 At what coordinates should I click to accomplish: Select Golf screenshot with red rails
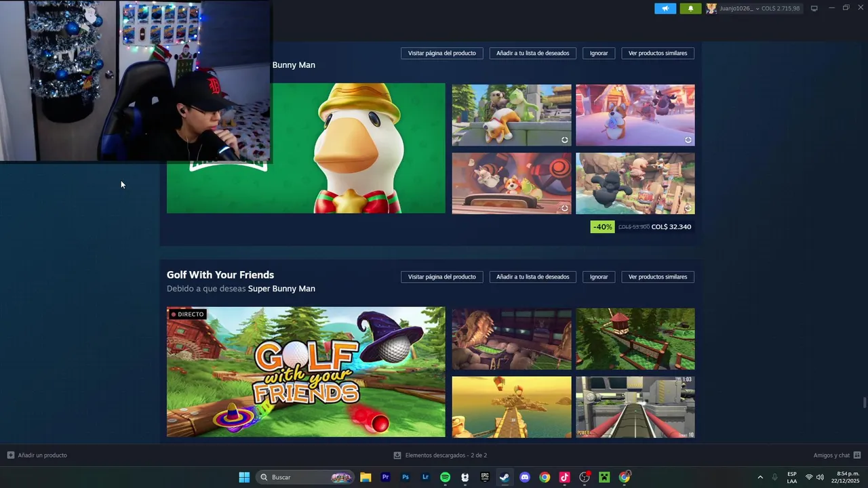[x=635, y=407]
